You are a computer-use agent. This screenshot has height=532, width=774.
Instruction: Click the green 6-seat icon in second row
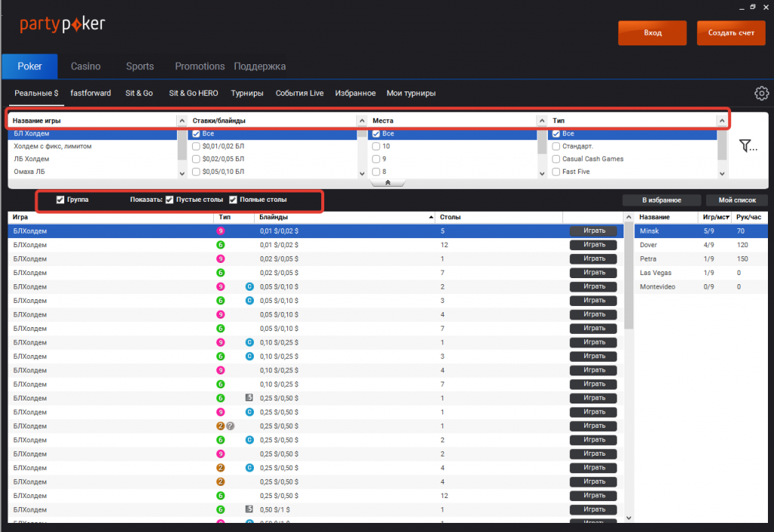click(x=221, y=245)
